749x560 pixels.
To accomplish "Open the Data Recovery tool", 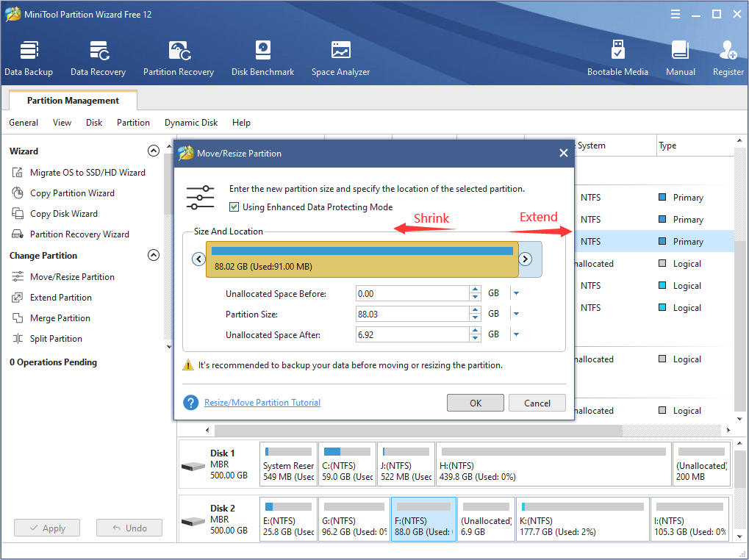I will pyautogui.click(x=98, y=58).
